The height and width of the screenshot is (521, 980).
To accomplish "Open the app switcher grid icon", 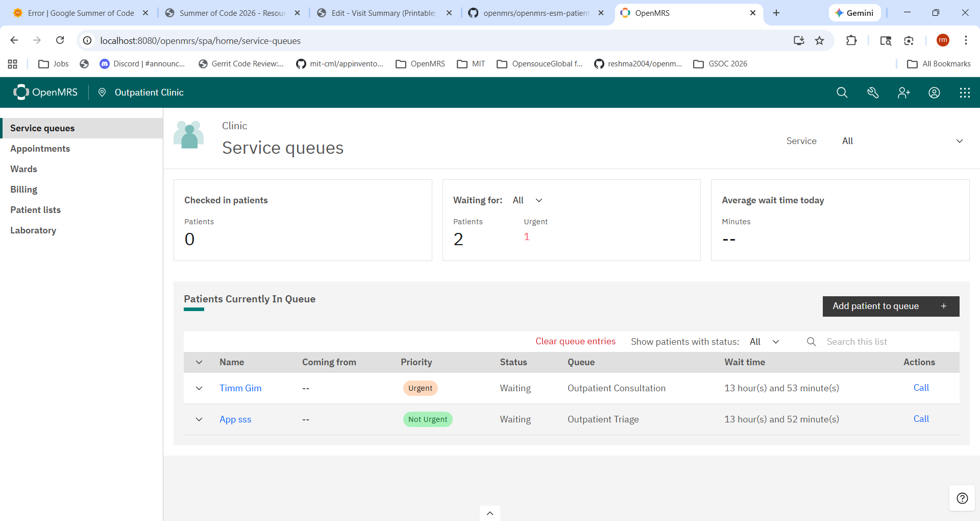I will 965,92.
